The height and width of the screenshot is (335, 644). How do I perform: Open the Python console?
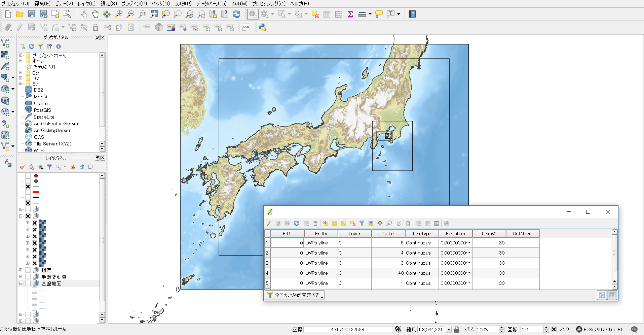click(x=262, y=27)
